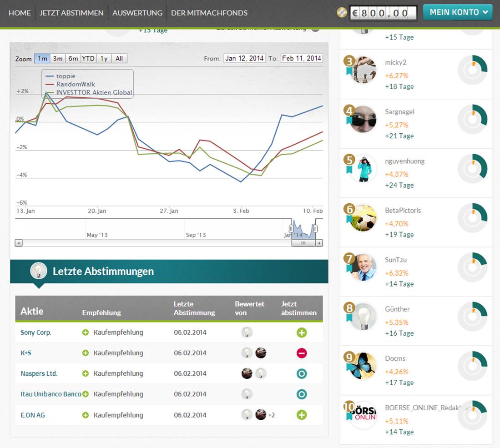Screen dimensions: 500x448
Task: Open the Sony Corp. stock link
Action: [x=35, y=332]
